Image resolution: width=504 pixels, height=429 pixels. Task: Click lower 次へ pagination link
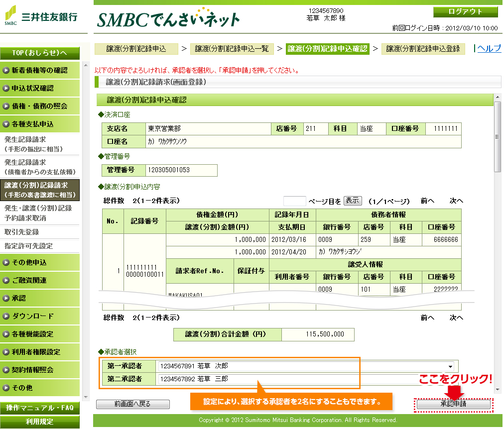pyautogui.click(x=456, y=318)
